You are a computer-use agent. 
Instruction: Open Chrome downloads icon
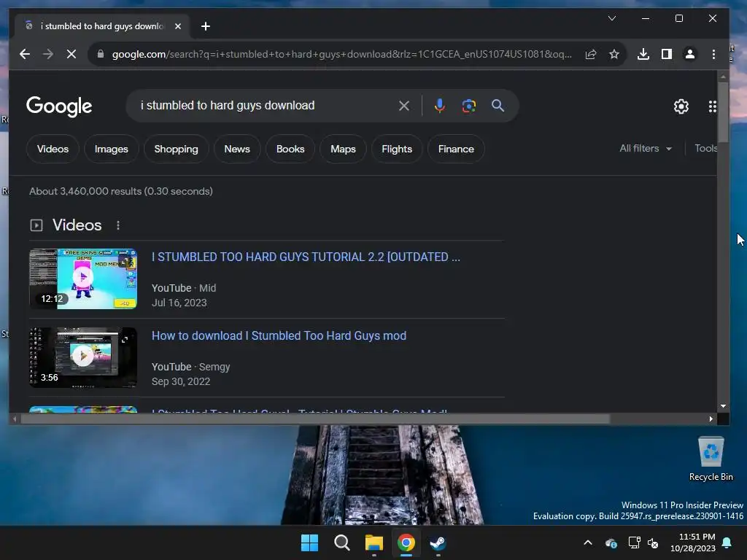pos(643,54)
